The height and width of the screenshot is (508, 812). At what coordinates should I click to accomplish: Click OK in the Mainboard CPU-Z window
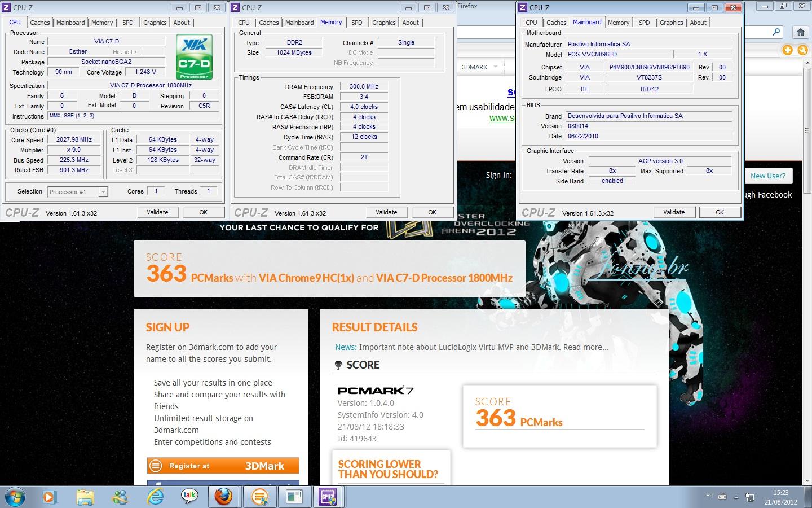[x=720, y=212]
